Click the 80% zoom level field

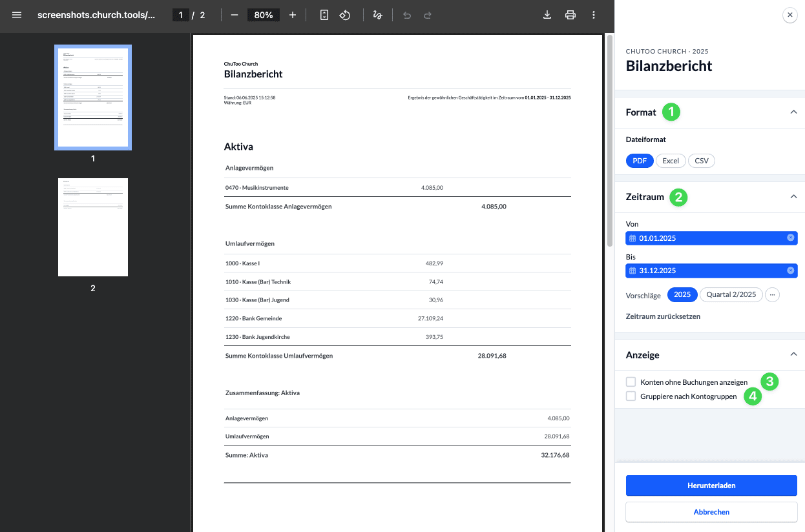click(x=264, y=15)
